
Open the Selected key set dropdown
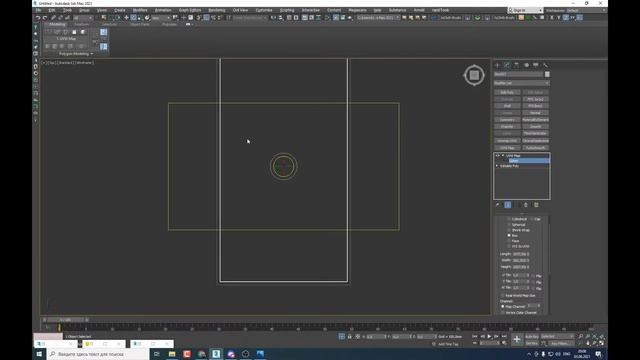point(557,336)
